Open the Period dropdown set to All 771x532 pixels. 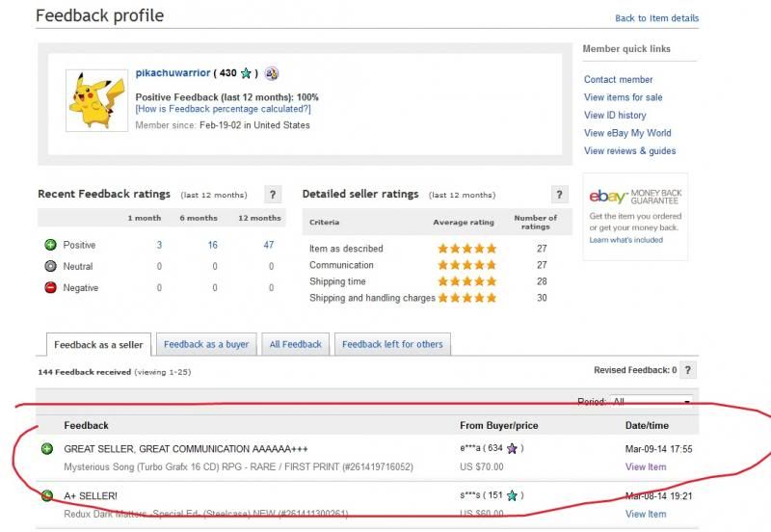click(x=651, y=402)
